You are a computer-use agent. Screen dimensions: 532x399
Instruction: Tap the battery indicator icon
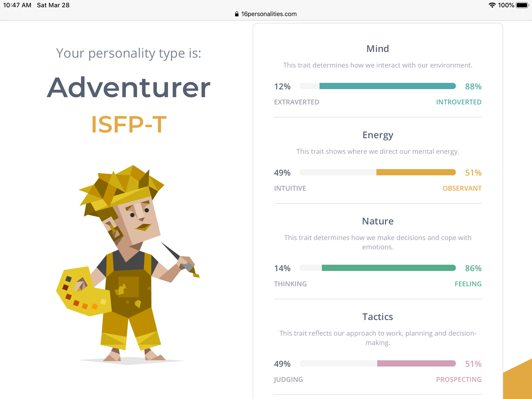pyautogui.click(x=522, y=5)
